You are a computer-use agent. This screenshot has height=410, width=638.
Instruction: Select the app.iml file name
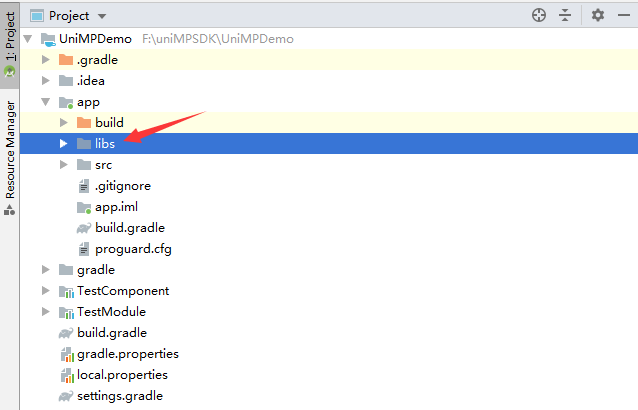[116, 207]
